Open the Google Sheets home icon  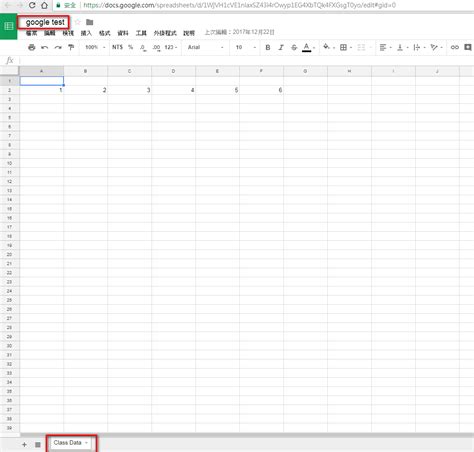[8, 26]
